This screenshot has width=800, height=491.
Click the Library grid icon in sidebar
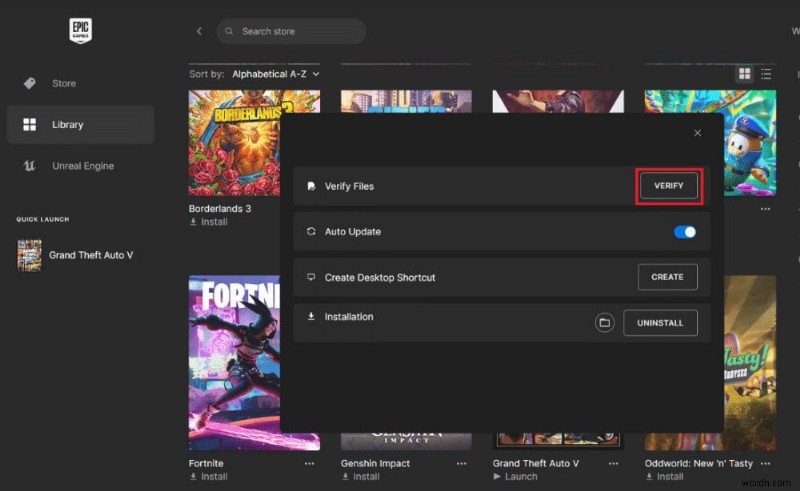30,125
